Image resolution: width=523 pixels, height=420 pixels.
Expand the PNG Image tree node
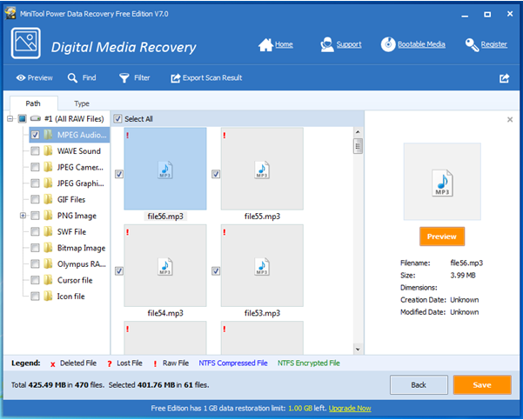(x=23, y=216)
